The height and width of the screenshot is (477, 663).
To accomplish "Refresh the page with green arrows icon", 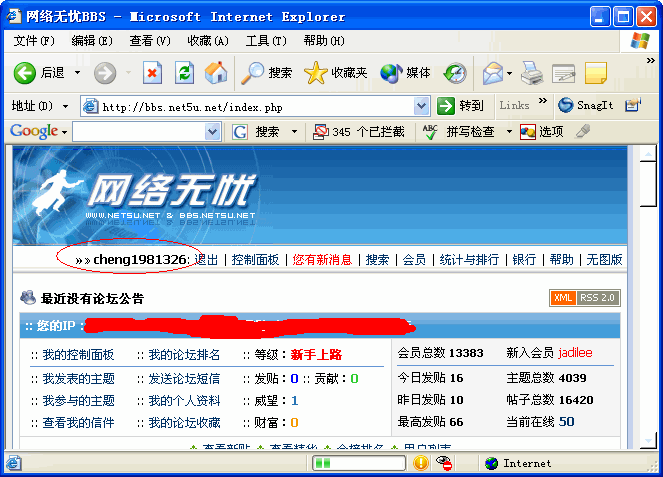I will click(184, 73).
